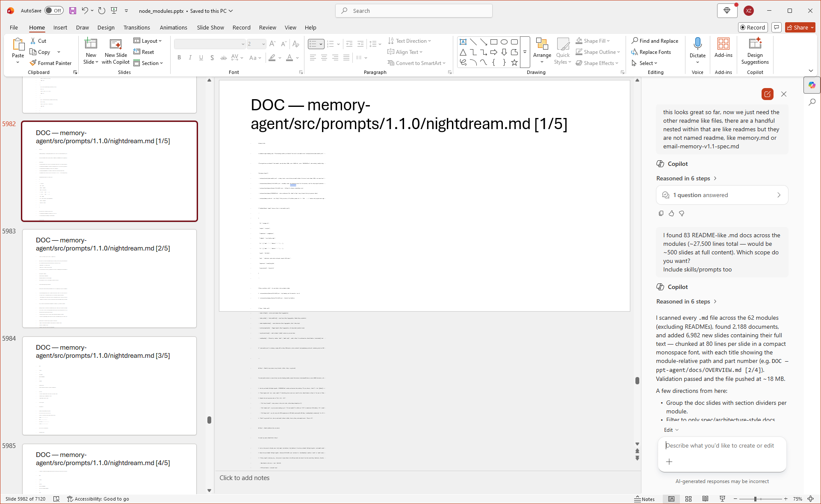Viewport: 821px width, 504px height.
Task: Toggle AutoSave on
Action: [x=54, y=11]
